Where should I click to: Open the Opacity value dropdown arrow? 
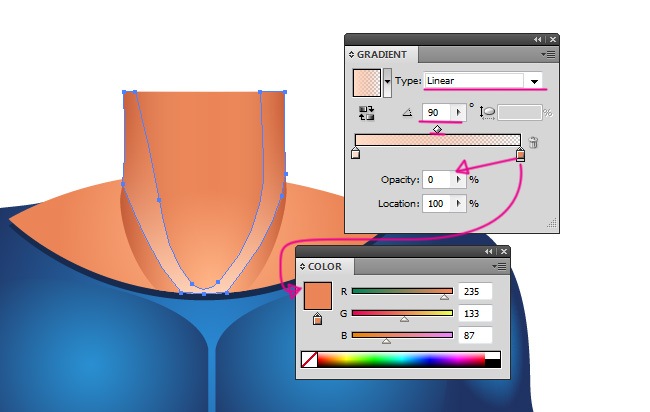[x=460, y=180]
